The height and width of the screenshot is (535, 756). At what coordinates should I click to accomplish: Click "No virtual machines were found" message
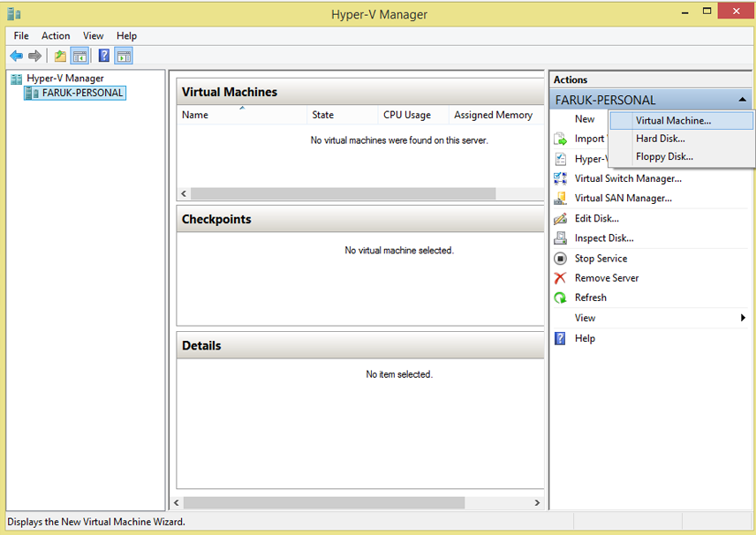(399, 140)
